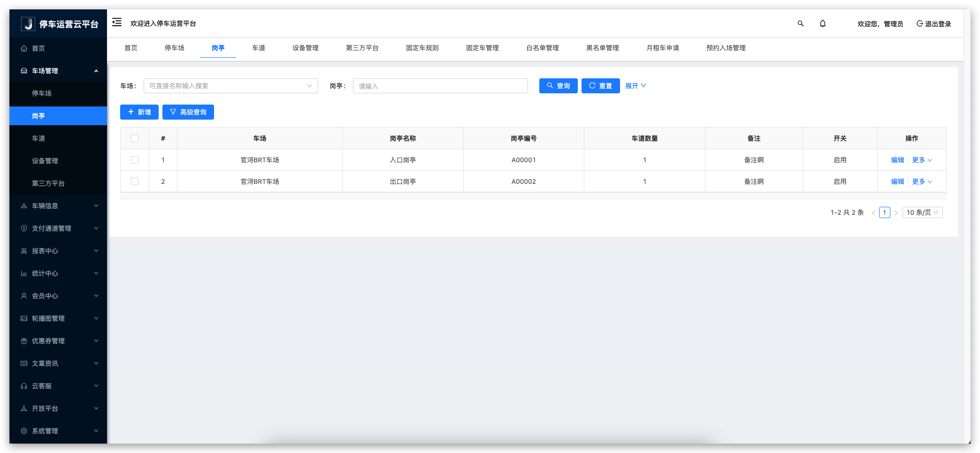Image resolution: width=980 pixels, height=453 pixels.
Task: Expand the 车辆信息 sidebar menu
Action: tap(96, 206)
